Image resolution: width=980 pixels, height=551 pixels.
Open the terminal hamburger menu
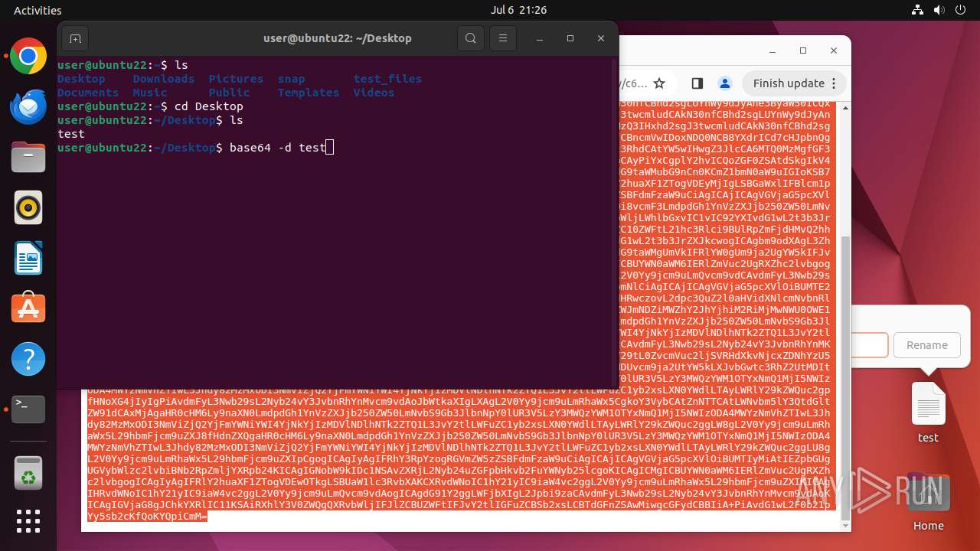pos(502,38)
